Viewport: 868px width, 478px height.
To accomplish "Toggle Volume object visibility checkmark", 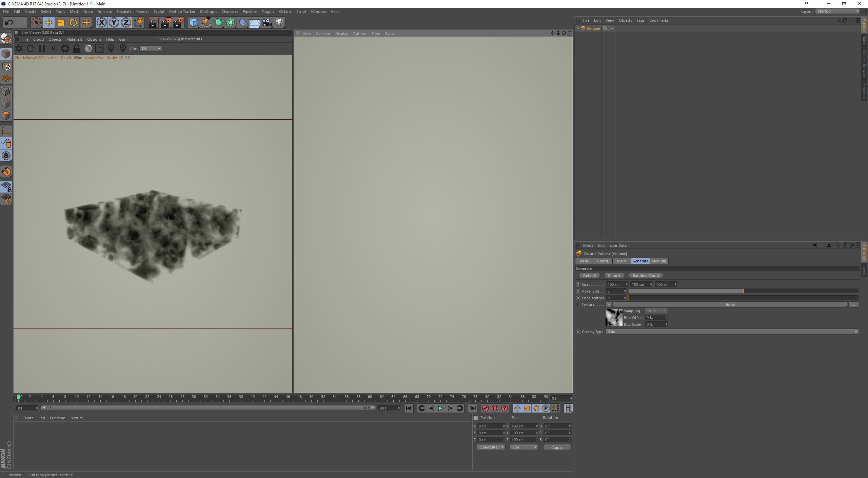I will click(x=612, y=28).
